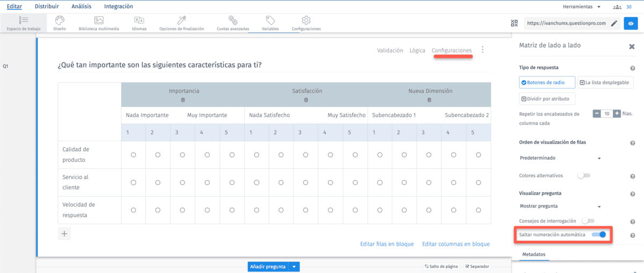
Task: Toggle Consejos de interrogación switch
Action: (x=588, y=221)
